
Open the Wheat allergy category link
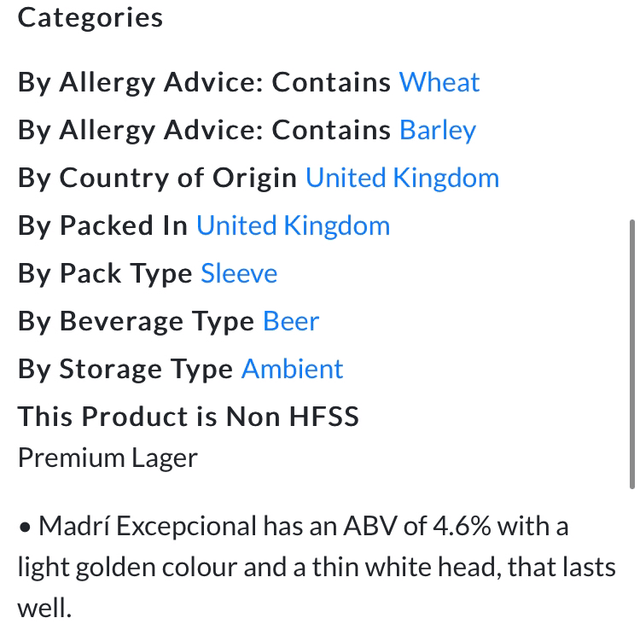439,82
